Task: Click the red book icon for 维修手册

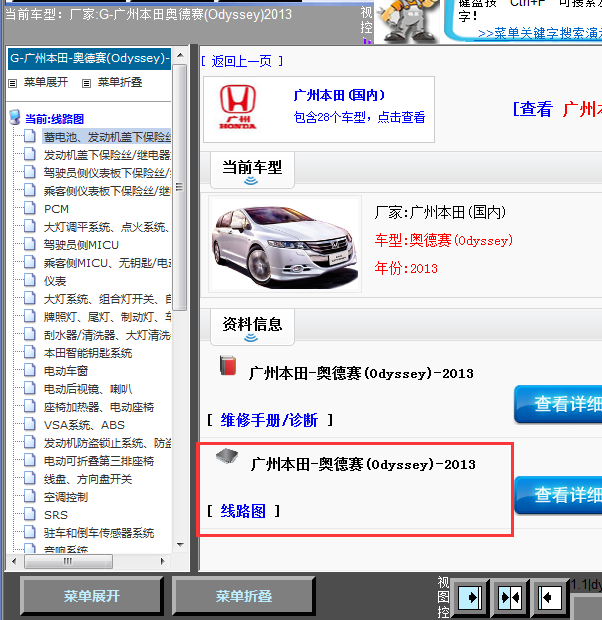Action: (x=228, y=365)
